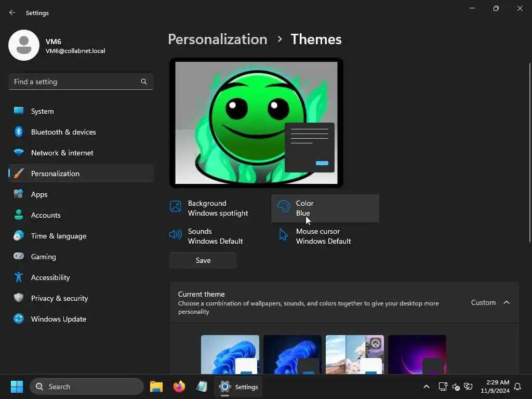532x399 pixels.
Task: Click the security shield tray icon
Action: point(468,387)
